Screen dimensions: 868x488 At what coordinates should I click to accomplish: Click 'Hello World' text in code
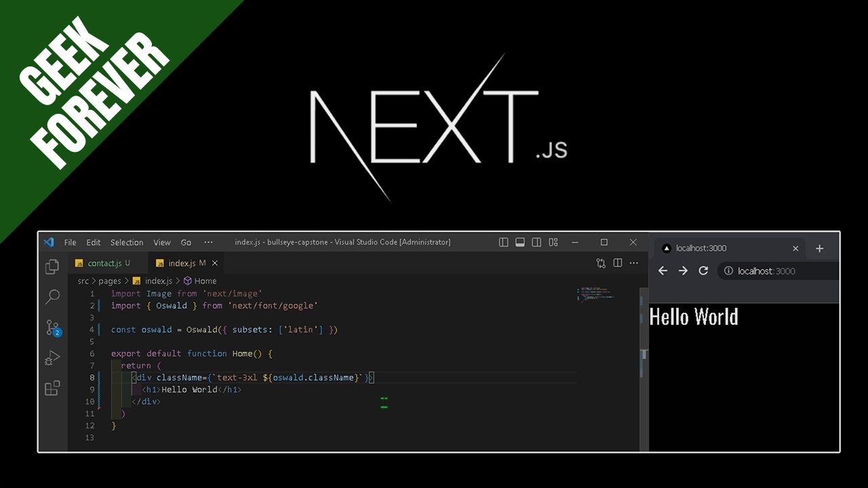[189, 390]
